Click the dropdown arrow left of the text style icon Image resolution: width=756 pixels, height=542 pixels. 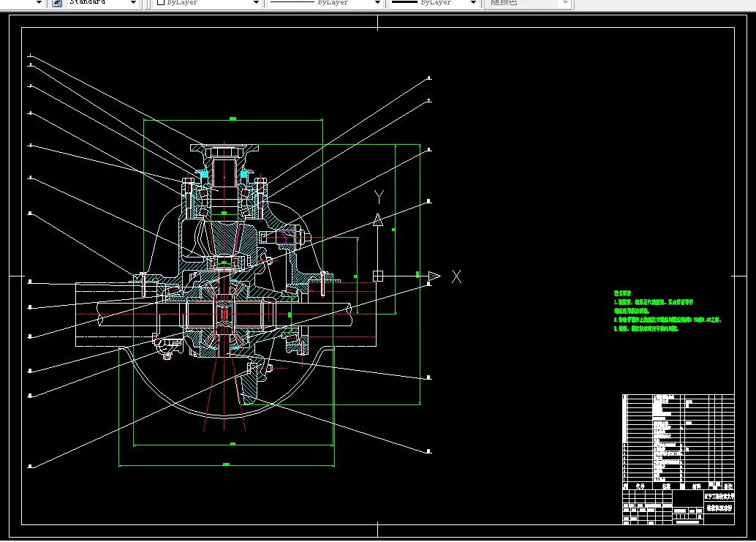point(39,2)
